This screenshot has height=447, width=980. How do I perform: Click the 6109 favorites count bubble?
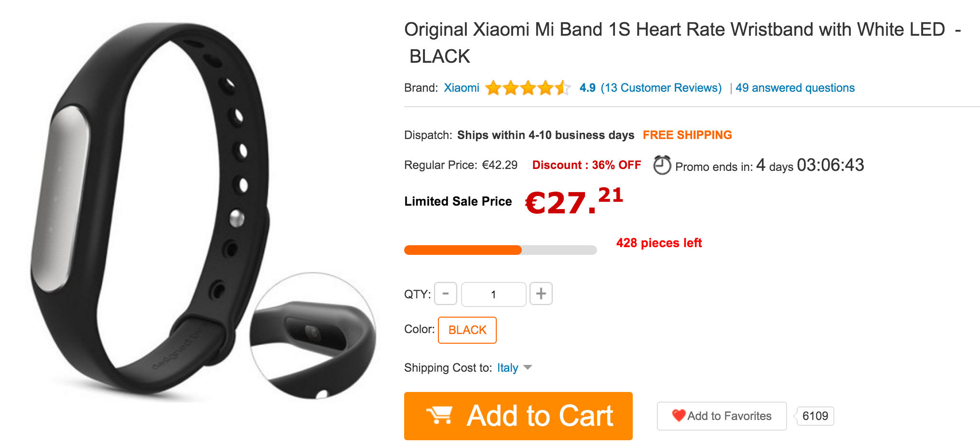pyautogui.click(x=815, y=416)
